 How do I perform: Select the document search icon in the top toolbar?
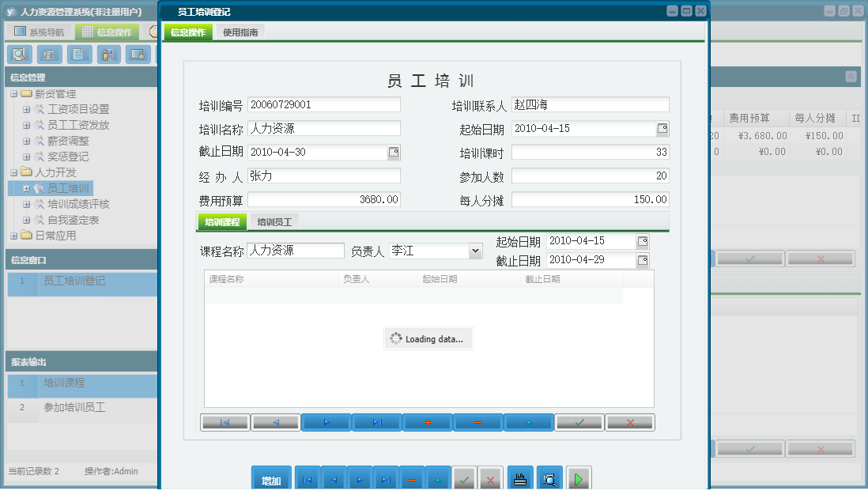(x=20, y=55)
